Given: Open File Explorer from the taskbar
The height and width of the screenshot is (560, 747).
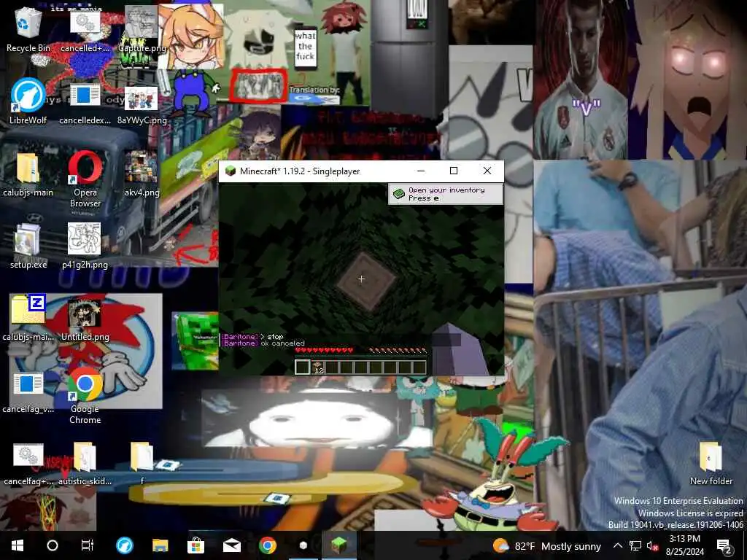Looking at the screenshot, I should tap(160, 545).
